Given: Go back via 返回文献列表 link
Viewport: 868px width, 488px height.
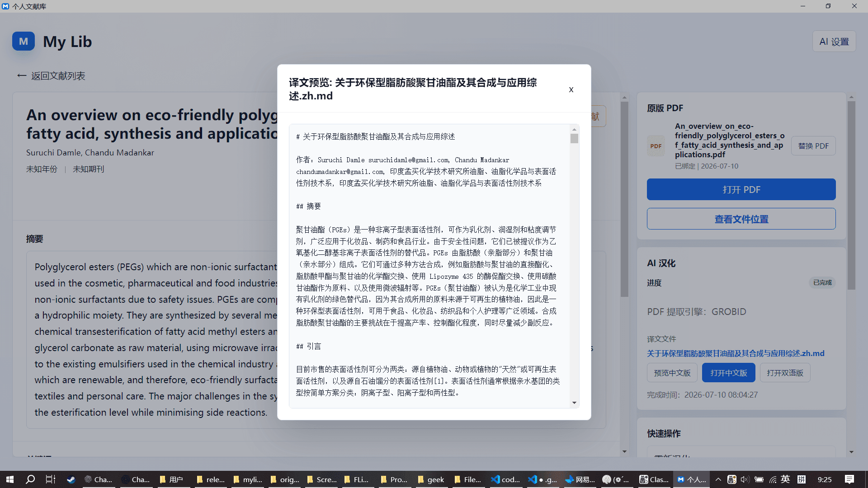Looking at the screenshot, I should [51, 76].
